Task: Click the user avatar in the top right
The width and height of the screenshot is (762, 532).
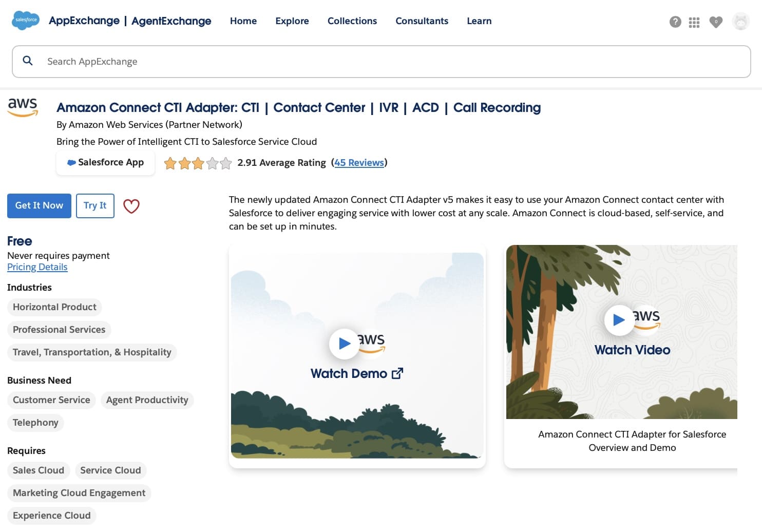Action: (740, 22)
